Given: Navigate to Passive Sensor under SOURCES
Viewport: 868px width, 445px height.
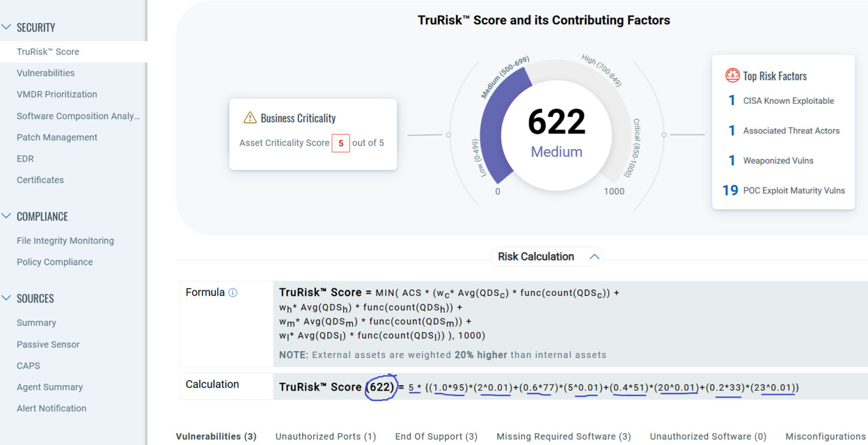Looking at the screenshot, I should click(48, 344).
